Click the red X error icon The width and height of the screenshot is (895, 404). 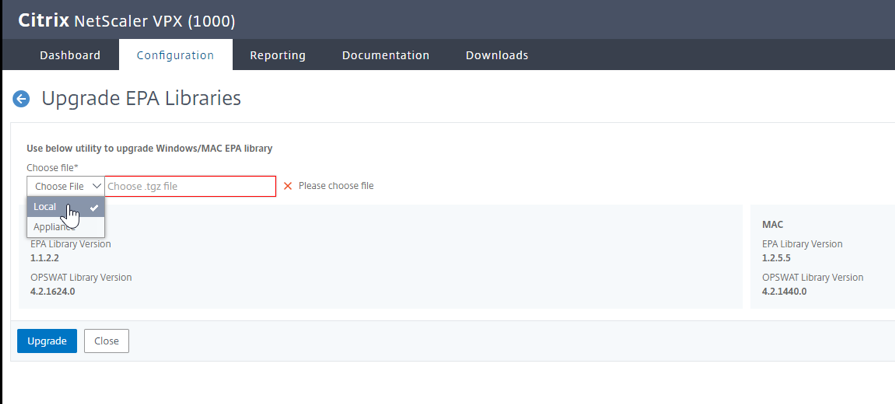[x=288, y=186]
